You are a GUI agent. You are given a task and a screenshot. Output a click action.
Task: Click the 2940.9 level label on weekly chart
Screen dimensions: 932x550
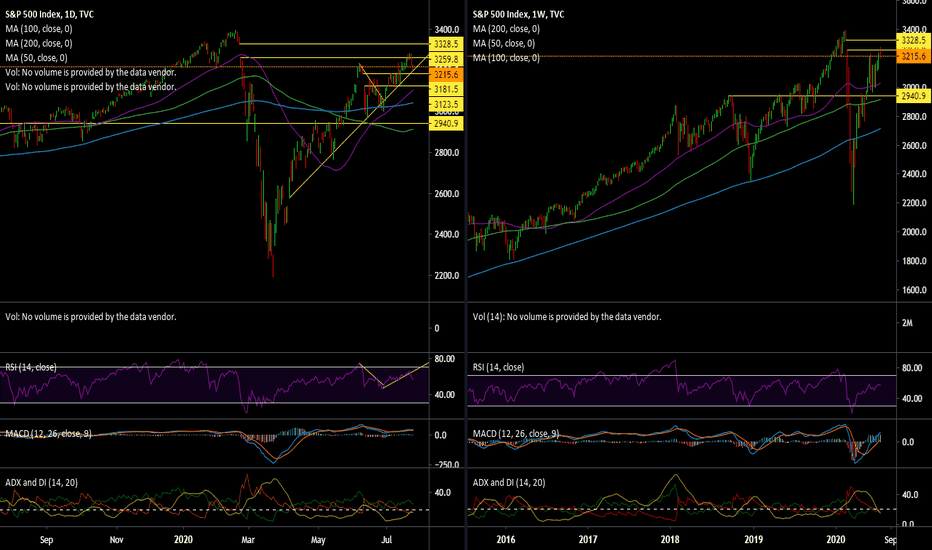(x=914, y=96)
